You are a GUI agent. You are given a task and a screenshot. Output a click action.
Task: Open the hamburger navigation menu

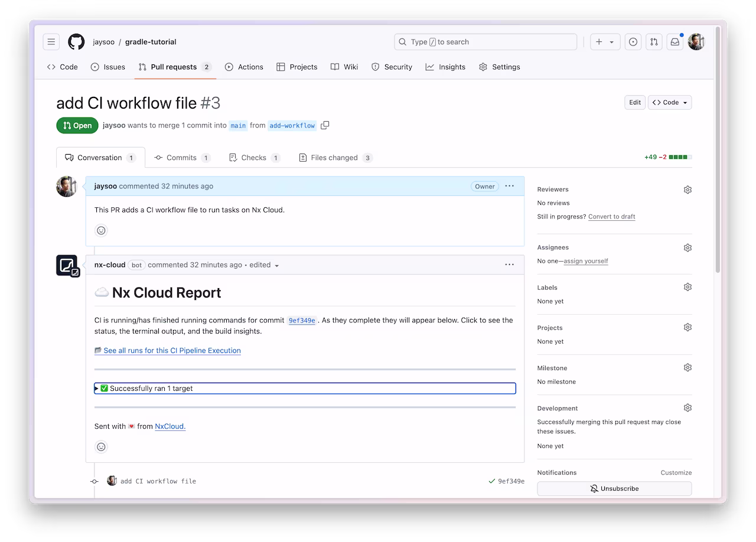51,41
